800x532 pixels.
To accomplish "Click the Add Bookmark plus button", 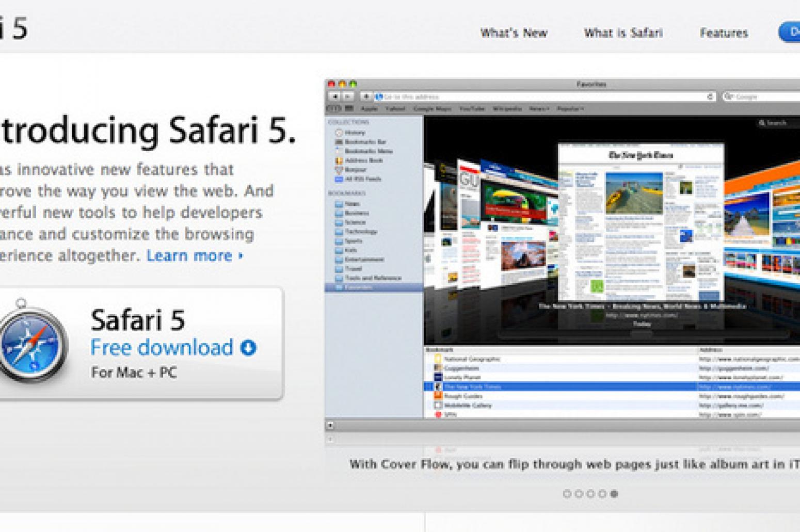I will pyautogui.click(x=366, y=96).
